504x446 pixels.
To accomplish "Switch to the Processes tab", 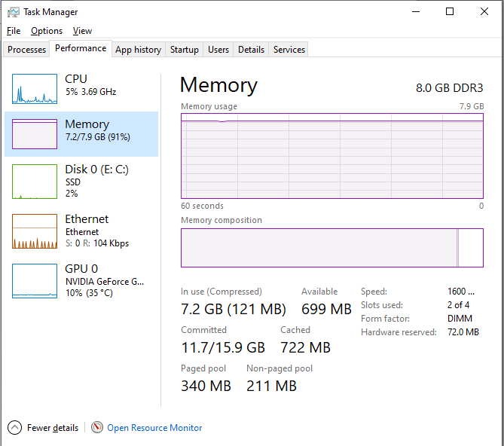I will coord(27,50).
